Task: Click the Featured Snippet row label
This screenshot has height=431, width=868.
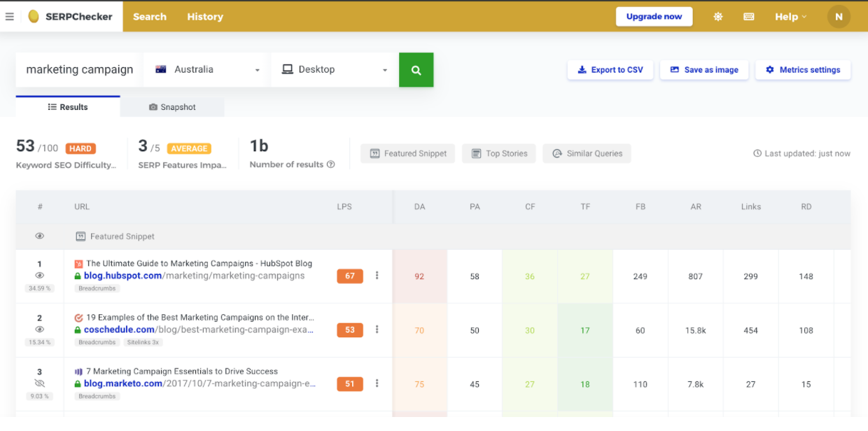Action: tap(122, 236)
